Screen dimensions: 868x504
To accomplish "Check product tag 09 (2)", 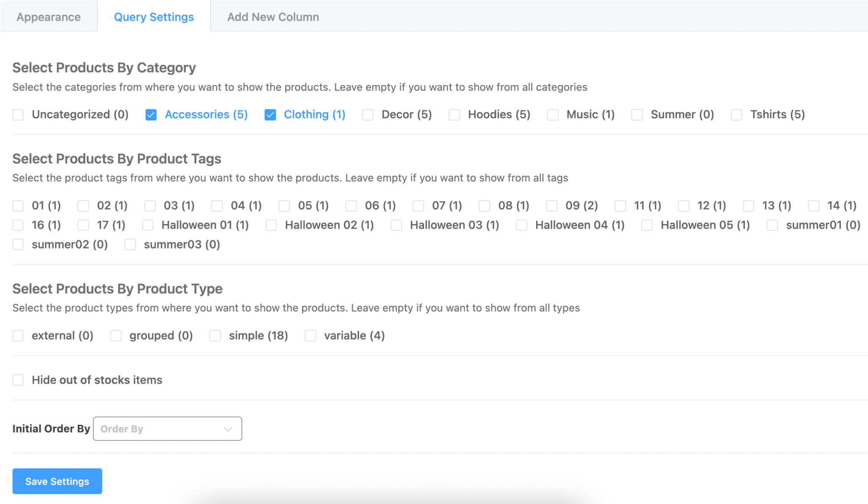I will click(x=551, y=206).
